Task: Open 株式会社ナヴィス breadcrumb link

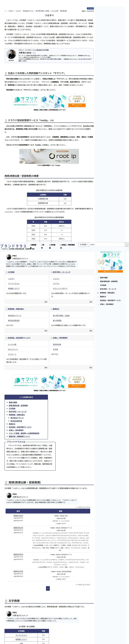Action: click(x=28, y=11)
